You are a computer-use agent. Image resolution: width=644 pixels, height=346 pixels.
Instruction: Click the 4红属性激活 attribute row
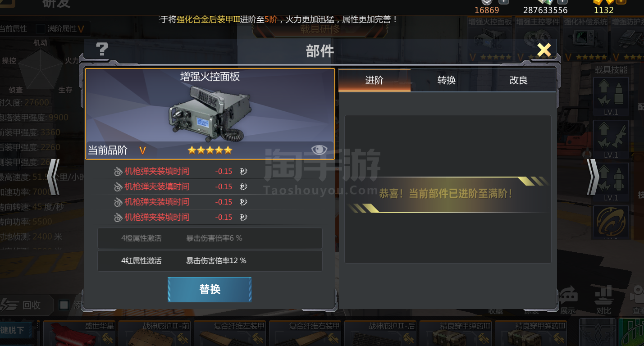[x=210, y=261]
